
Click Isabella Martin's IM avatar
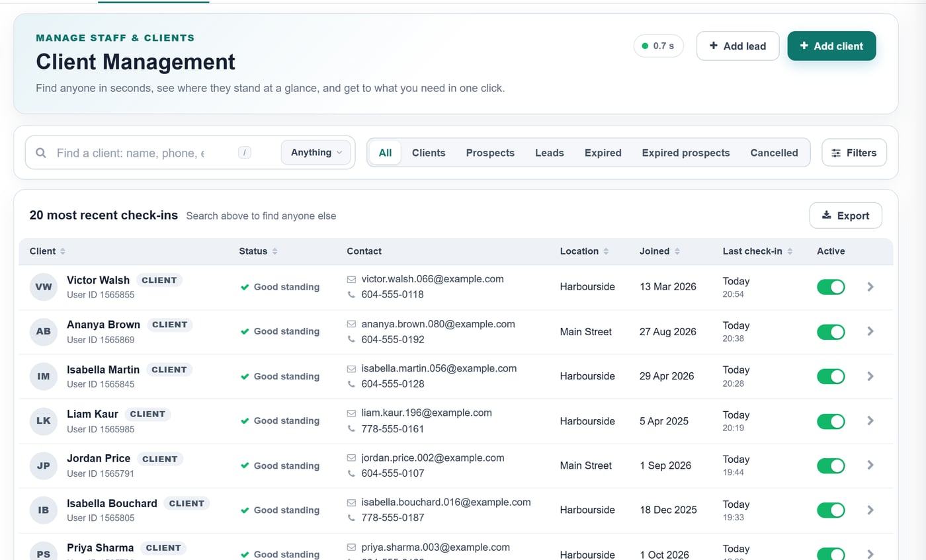[x=44, y=376]
